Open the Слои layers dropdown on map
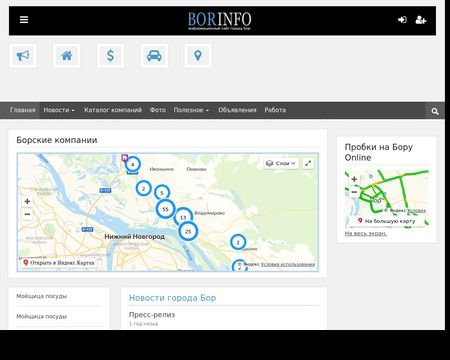This screenshot has height=360, width=450. [281, 163]
